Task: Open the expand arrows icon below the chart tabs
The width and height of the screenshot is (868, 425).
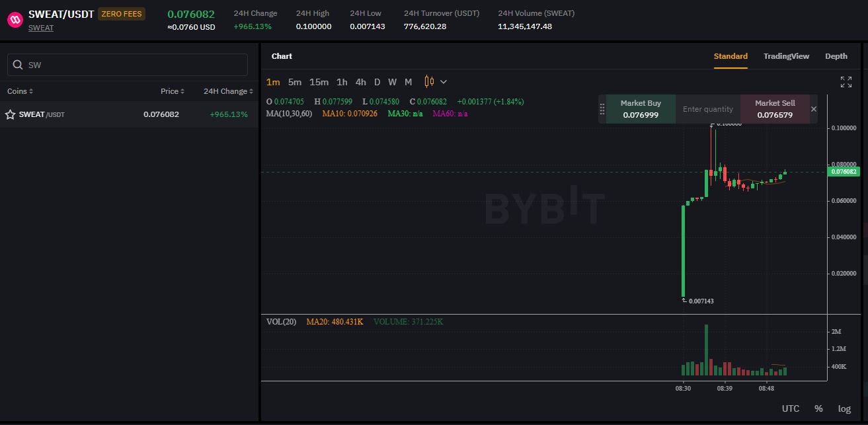Action: (846, 82)
